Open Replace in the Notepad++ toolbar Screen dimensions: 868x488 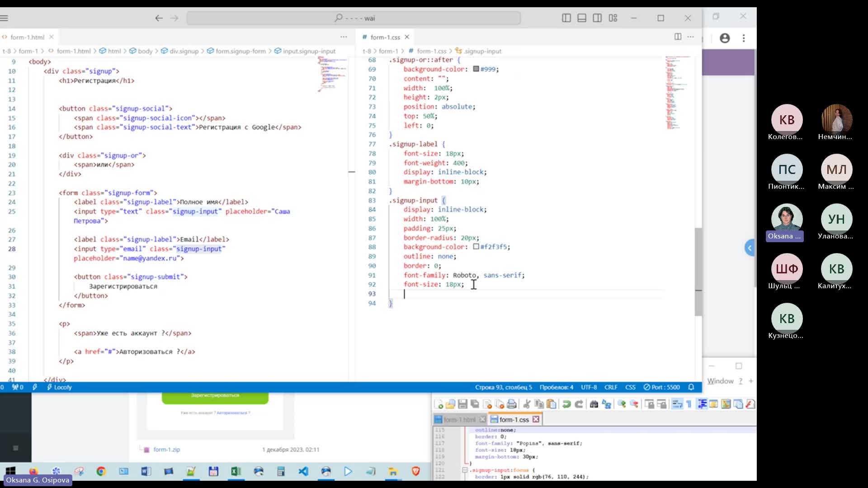coord(607,404)
